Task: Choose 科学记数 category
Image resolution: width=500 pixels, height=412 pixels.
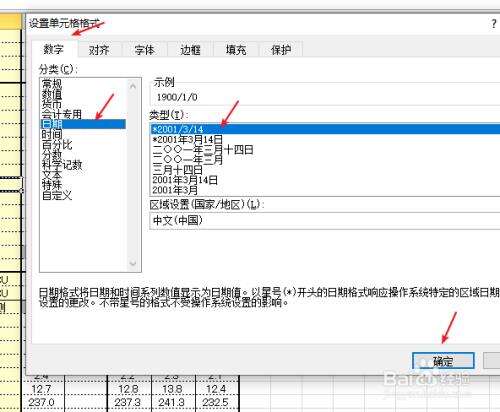Action: coord(62,165)
